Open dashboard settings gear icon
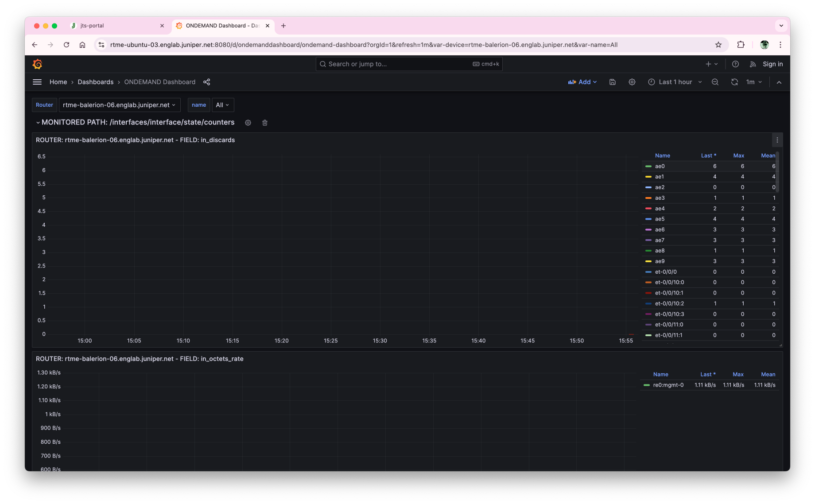The height and width of the screenshot is (504, 815). point(632,82)
